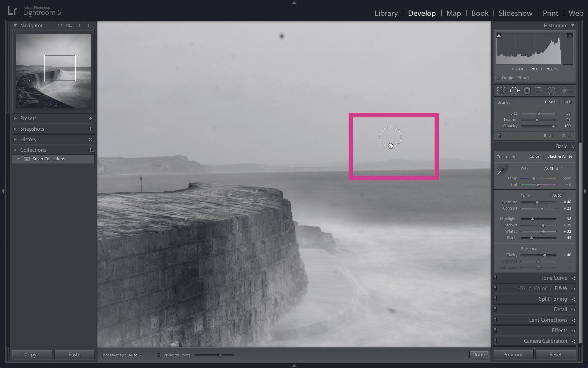The image size is (588, 368).
Task: Collapse the Histogram panel
Action: [x=573, y=25]
